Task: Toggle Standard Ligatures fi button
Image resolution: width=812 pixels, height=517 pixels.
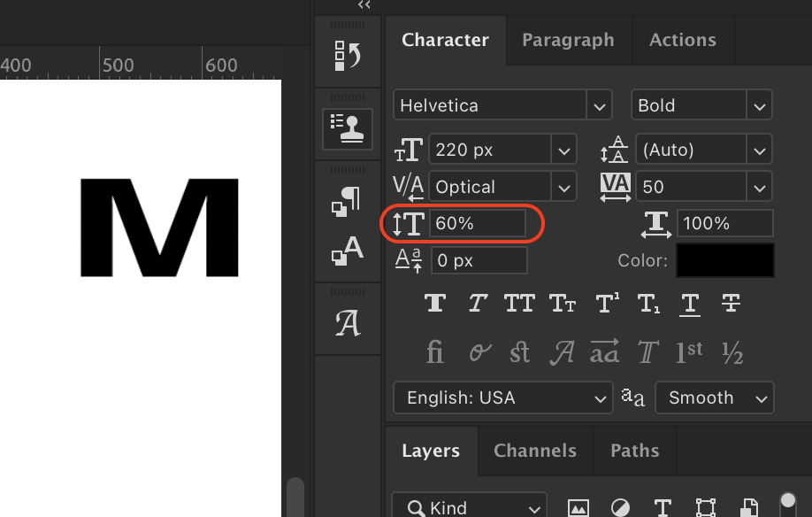Action: tap(435, 353)
